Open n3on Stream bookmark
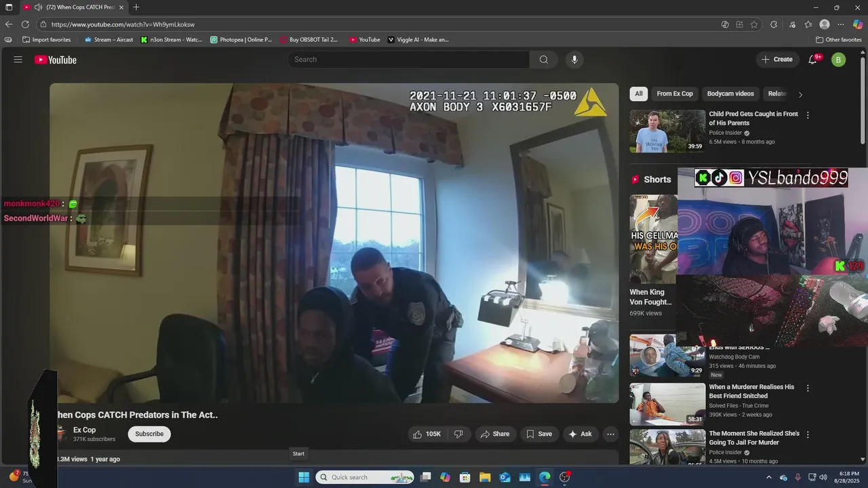 point(172,40)
